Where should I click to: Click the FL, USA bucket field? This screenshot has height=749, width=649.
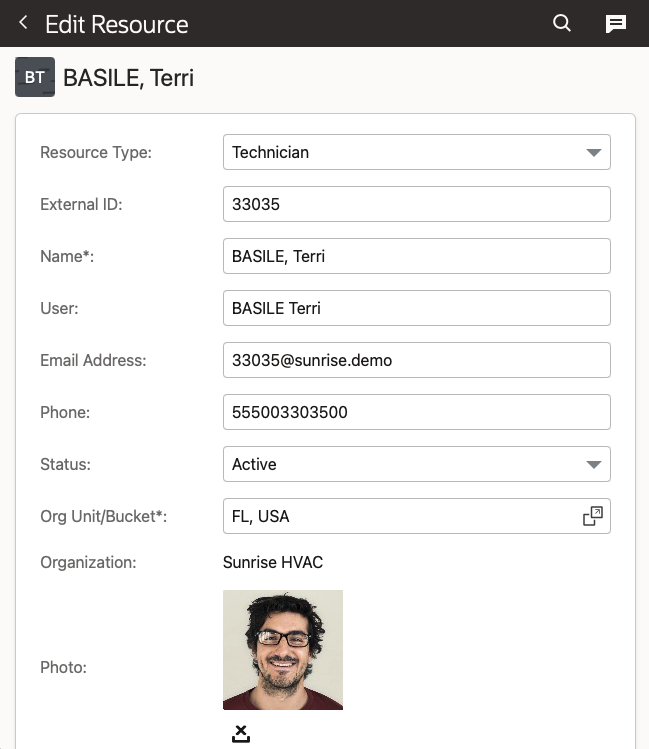(400, 516)
